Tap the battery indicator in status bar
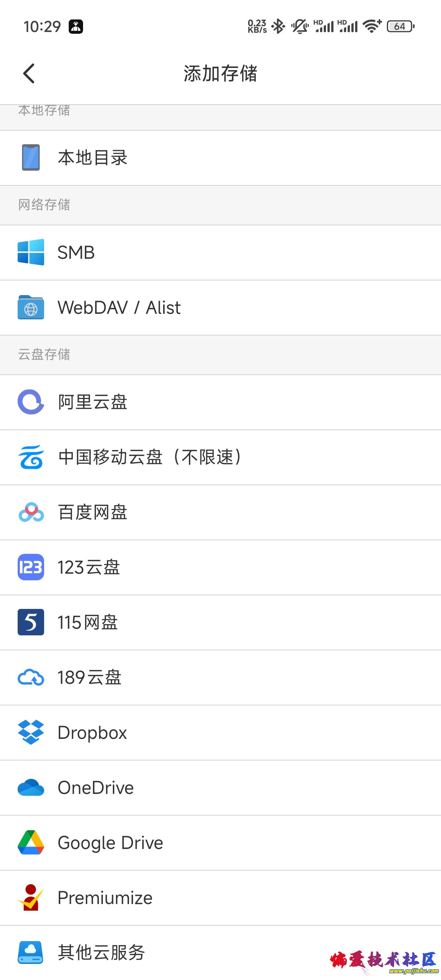 point(400,26)
